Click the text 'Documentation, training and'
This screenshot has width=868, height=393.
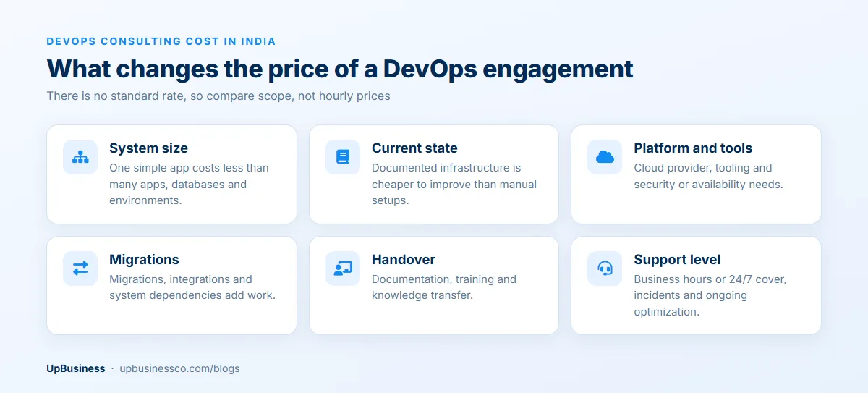[444, 279]
